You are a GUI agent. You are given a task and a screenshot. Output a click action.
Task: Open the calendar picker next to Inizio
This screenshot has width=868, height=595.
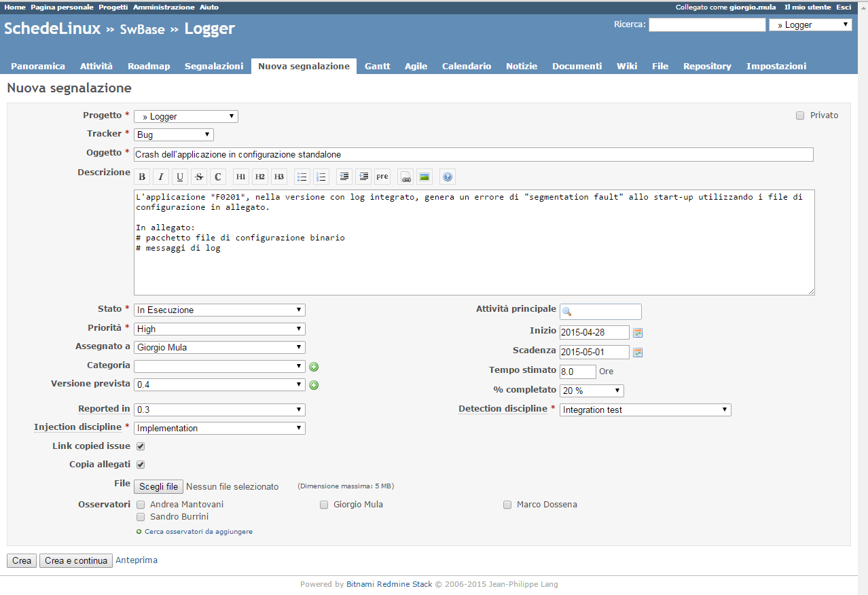pyautogui.click(x=638, y=333)
